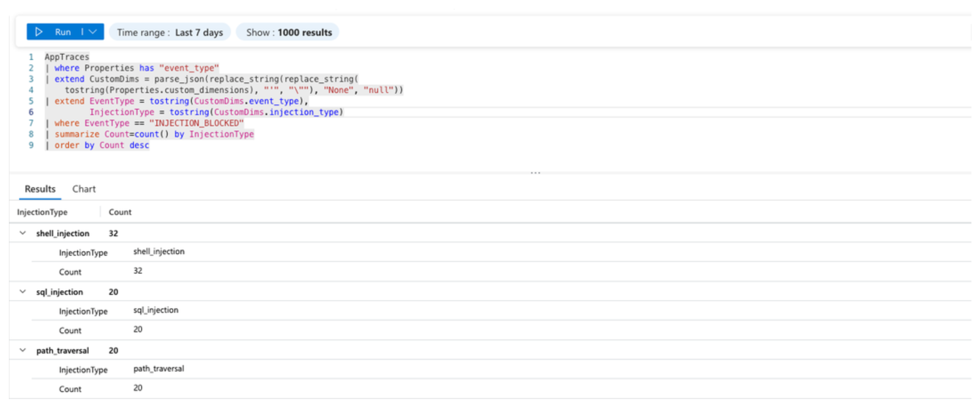Click the expanded path_traversal InjectionType value
980x408 pixels.
click(x=159, y=369)
